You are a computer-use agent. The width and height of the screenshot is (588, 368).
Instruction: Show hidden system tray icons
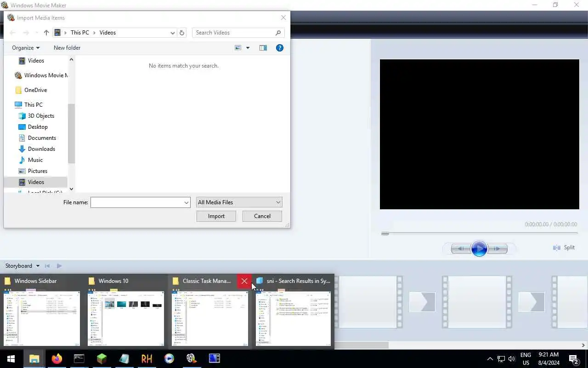[490, 359]
